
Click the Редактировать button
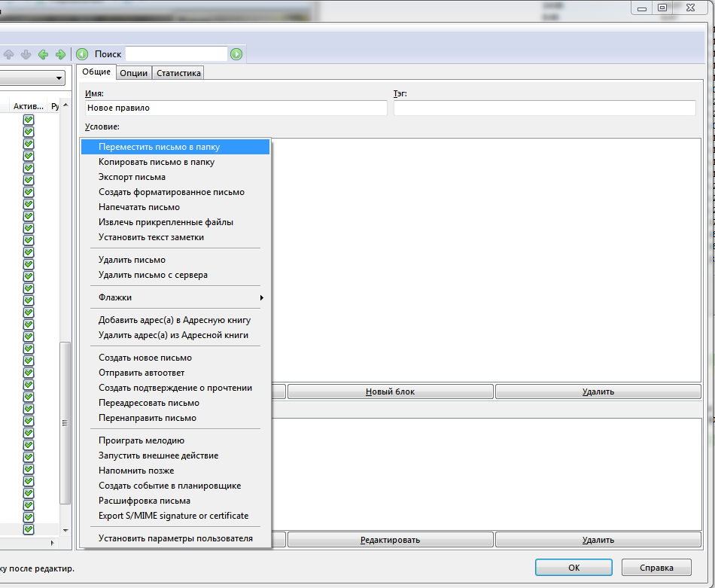pyautogui.click(x=390, y=540)
